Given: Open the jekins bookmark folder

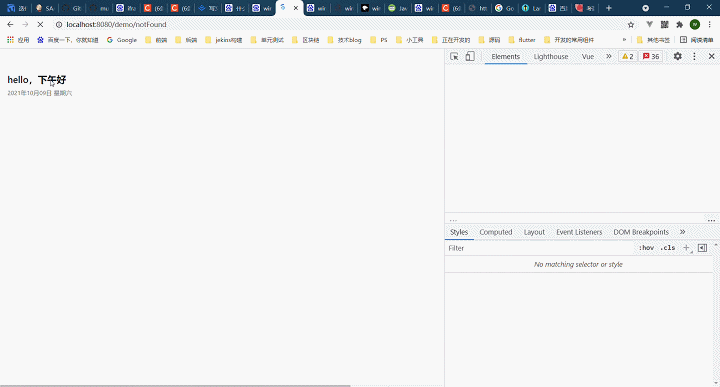Looking at the screenshot, I should point(224,40).
